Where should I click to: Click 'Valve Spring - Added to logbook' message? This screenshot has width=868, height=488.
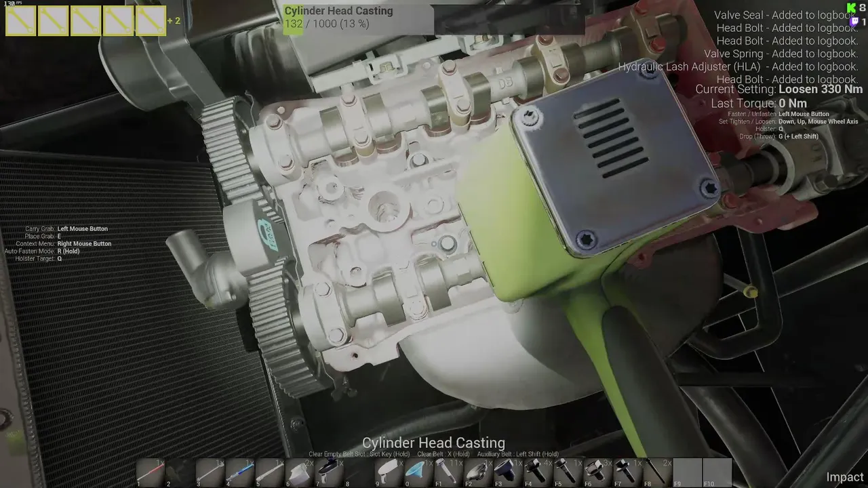[x=781, y=54]
